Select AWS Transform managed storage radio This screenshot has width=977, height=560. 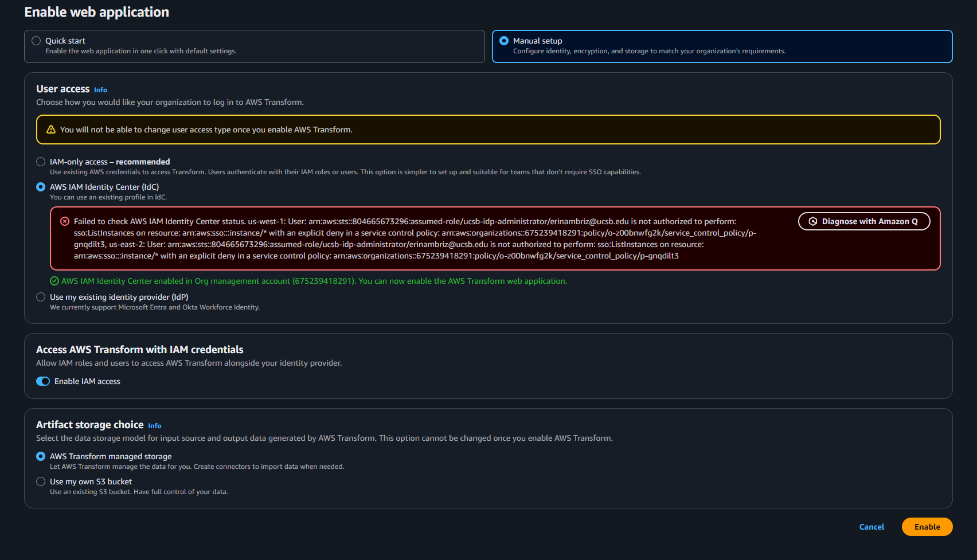coord(41,456)
